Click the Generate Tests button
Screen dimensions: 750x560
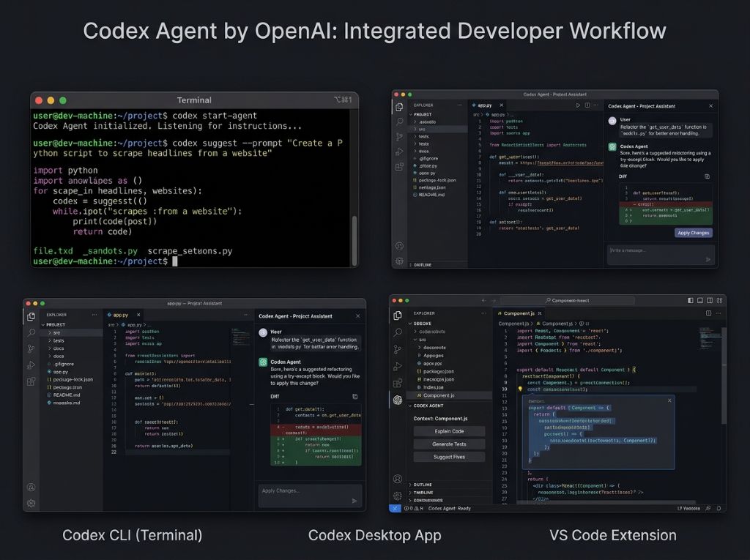click(449, 444)
